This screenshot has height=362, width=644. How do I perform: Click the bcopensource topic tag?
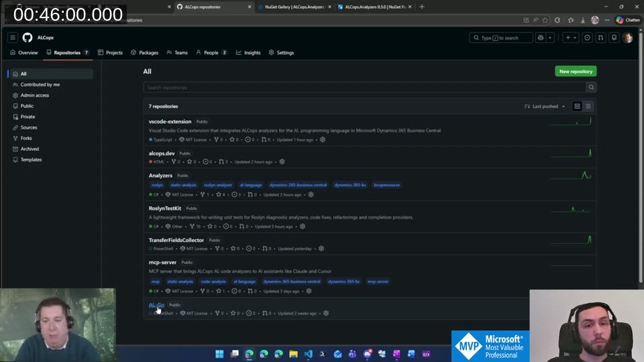pyautogui.click(x=386, y=185)
